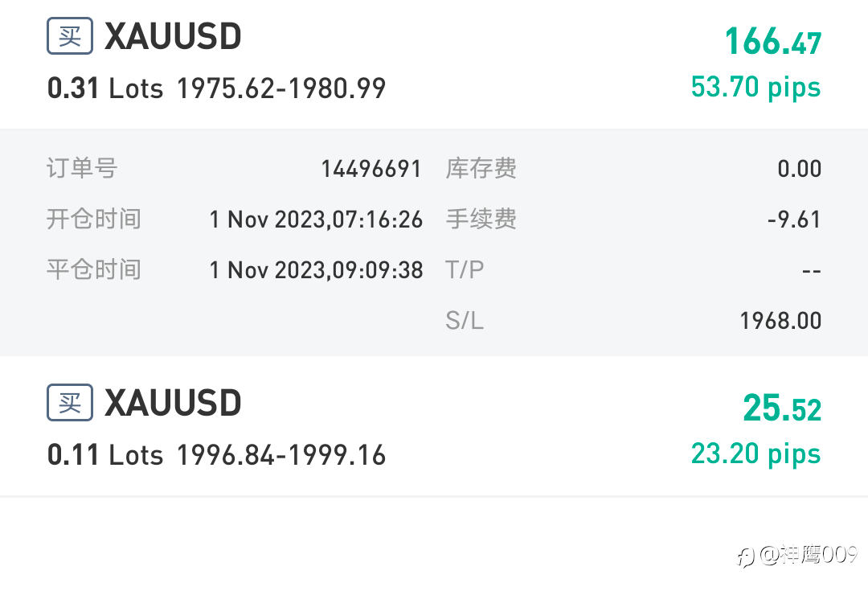
Task: Click the 53.70 pips value
Action: (x=755, y=87)
